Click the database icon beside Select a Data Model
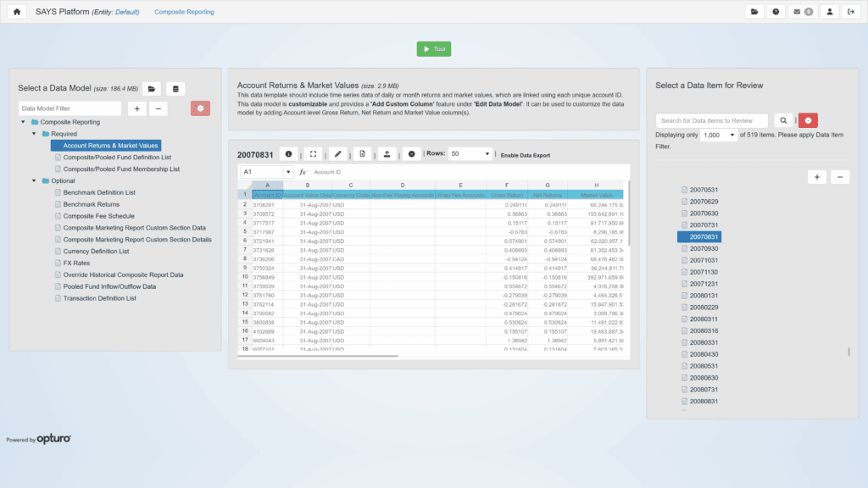Viewport: 868px width, 488px height. [x=175, y=88]
